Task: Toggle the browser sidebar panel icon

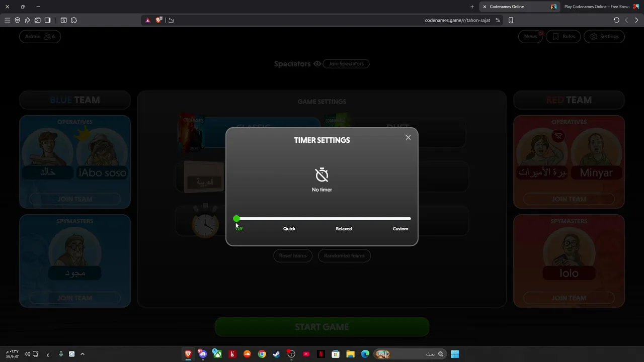Action: tap(47, 20)
